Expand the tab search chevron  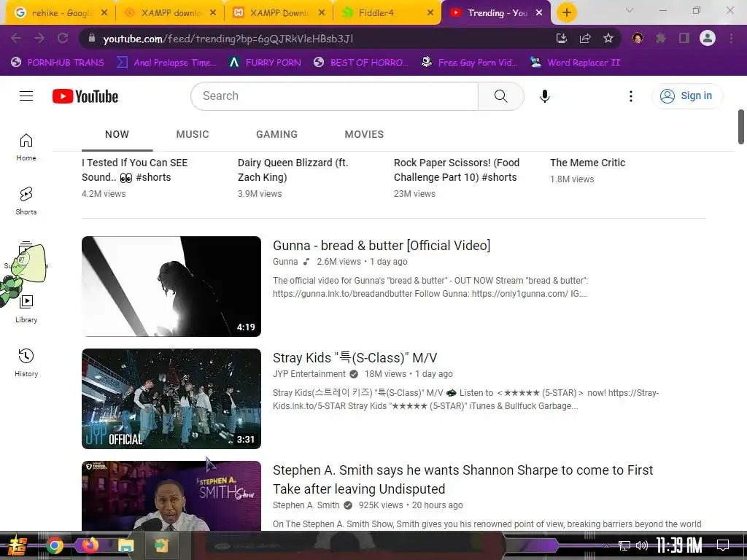(630, 10)
